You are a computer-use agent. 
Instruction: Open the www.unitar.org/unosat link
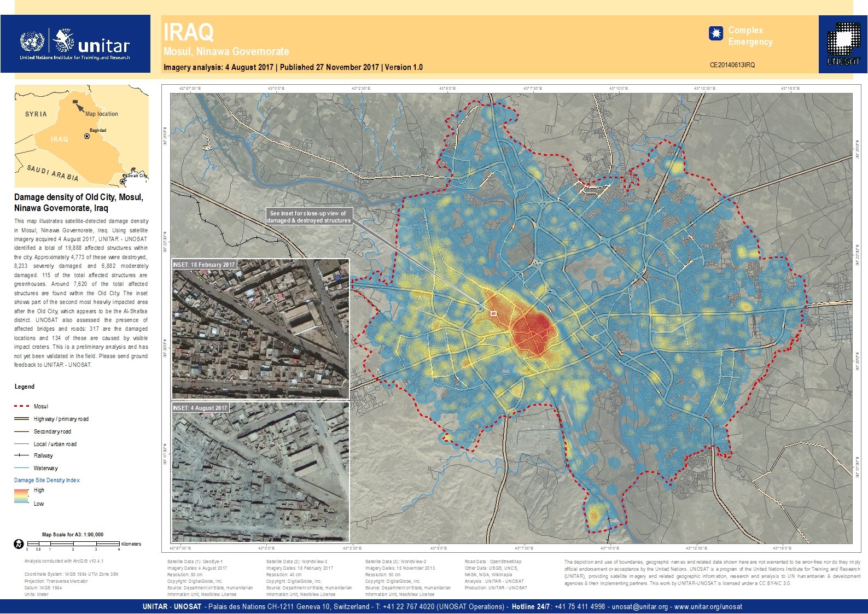pyautogui.click(x=708, y=606)
